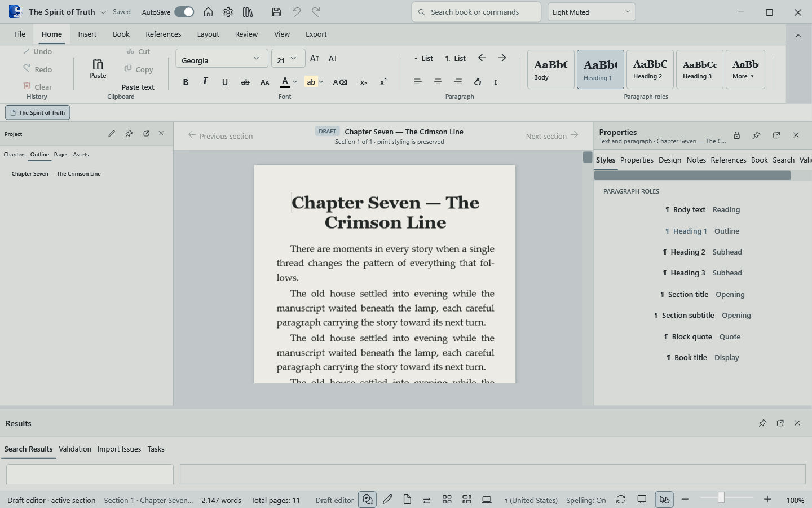Go to Previous section
The width and height of the screenshot is (812, 508).
(x=220, y=135)
